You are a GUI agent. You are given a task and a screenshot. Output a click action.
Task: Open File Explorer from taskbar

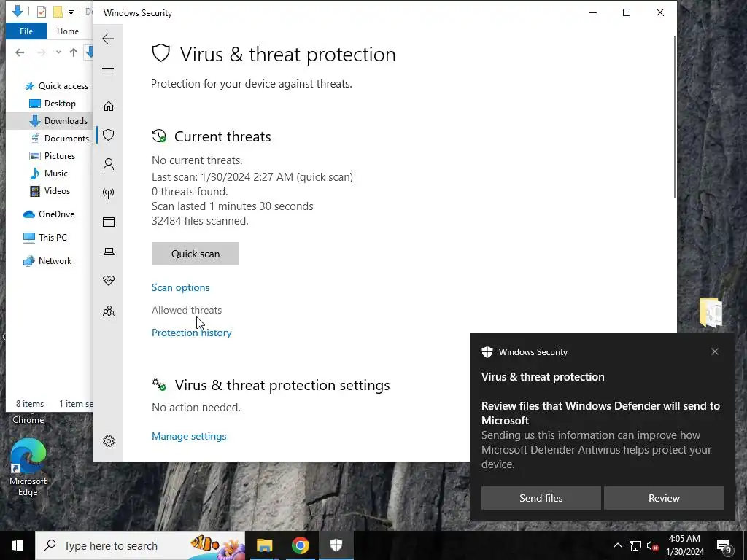(264, 545)
